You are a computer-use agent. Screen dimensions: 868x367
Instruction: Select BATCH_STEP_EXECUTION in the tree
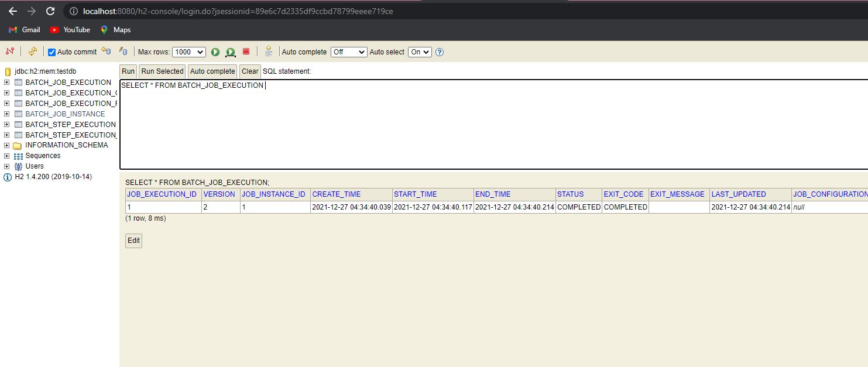[x=70, y=125]
